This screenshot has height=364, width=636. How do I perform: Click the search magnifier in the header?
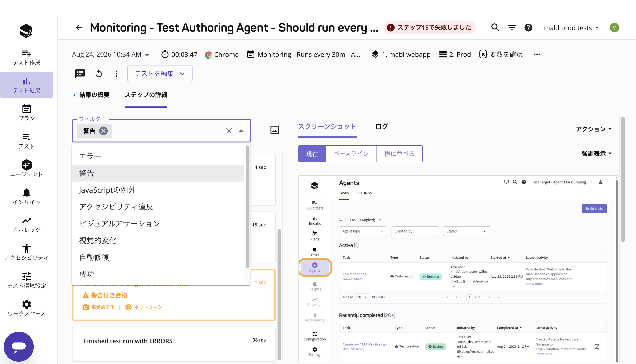click(495, 28)
